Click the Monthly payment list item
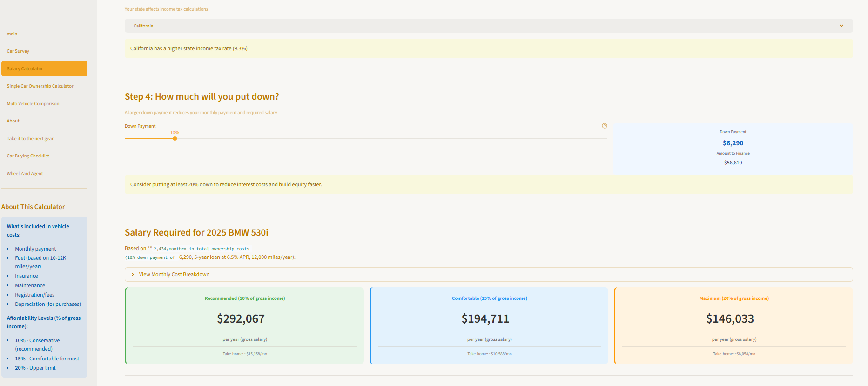The height and width of the screenshot is (386, 868). pyautogui.click(x=35, y=249)
